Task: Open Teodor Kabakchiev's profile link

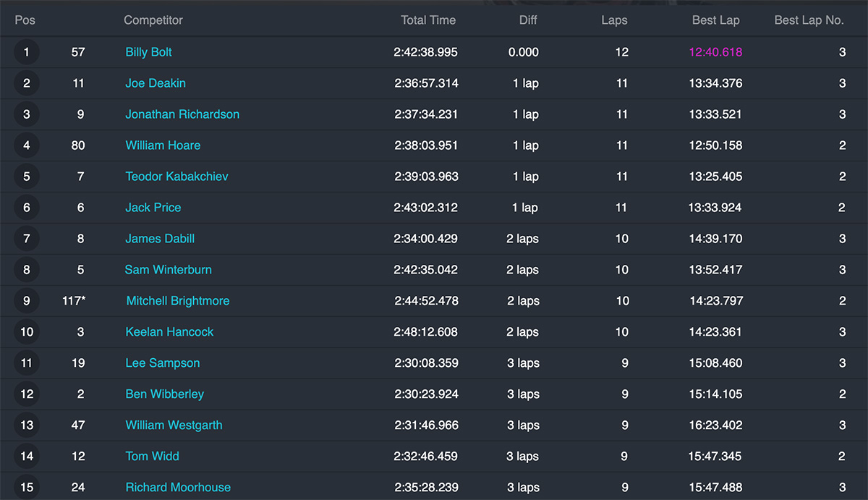Action: pos(176,177)
